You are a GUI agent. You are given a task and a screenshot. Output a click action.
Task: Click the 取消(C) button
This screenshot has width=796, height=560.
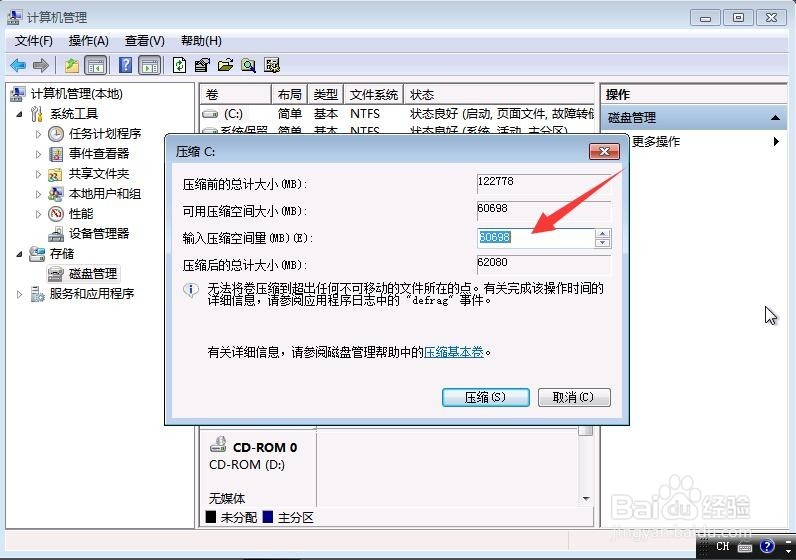point(574,397)
